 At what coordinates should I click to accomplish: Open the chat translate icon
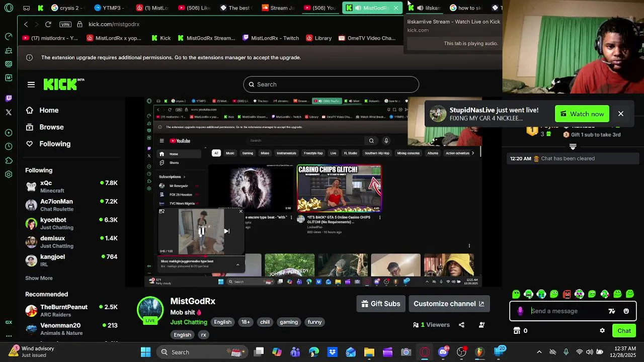click(x=612, y=311)
